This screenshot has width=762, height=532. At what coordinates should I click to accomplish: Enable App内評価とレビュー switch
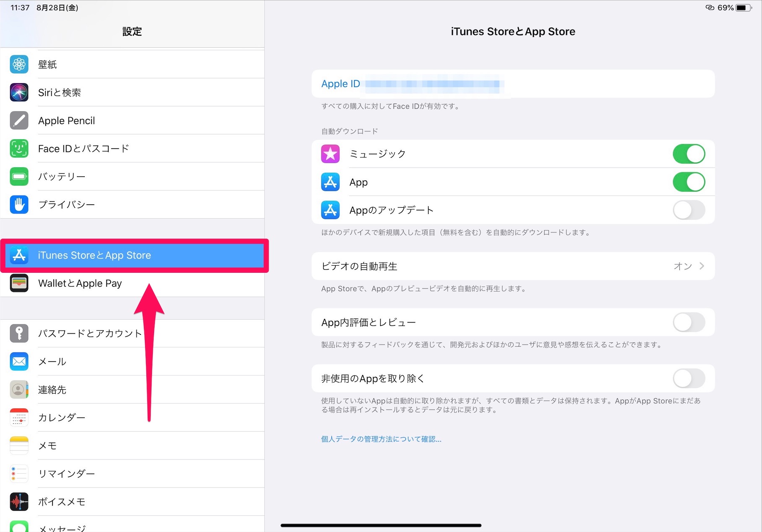pyautogui.click(x=689, y=322)
